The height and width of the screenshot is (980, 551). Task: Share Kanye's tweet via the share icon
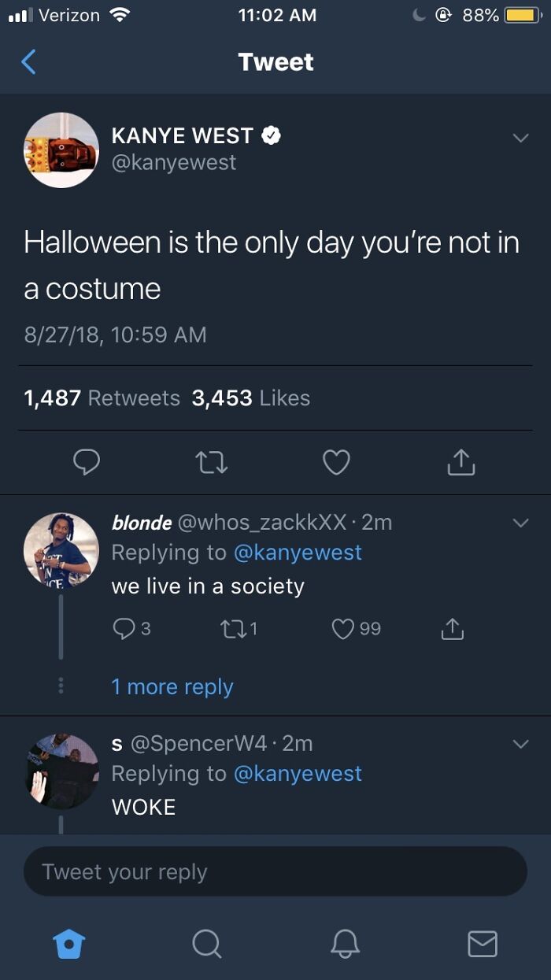pos(460,462)
